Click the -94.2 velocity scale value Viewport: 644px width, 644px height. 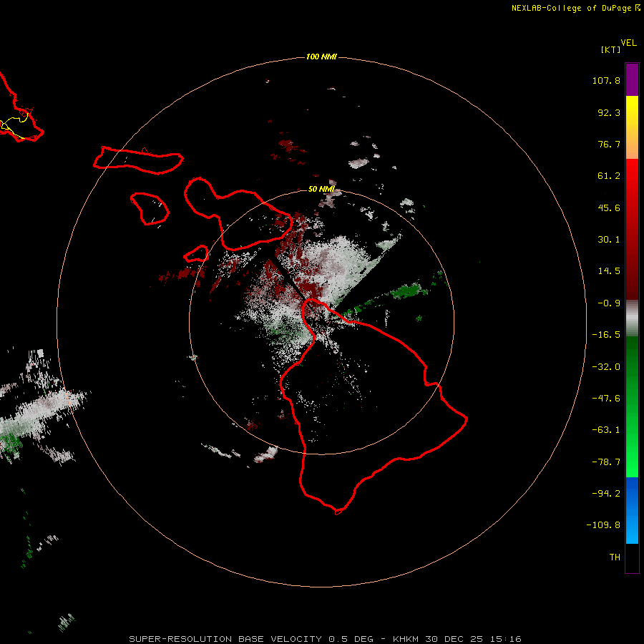[606, 493]
